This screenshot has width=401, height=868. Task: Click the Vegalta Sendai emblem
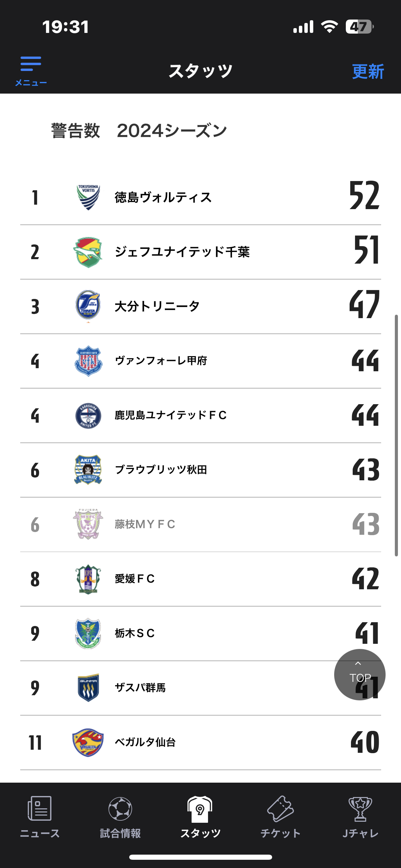point(88,743)
